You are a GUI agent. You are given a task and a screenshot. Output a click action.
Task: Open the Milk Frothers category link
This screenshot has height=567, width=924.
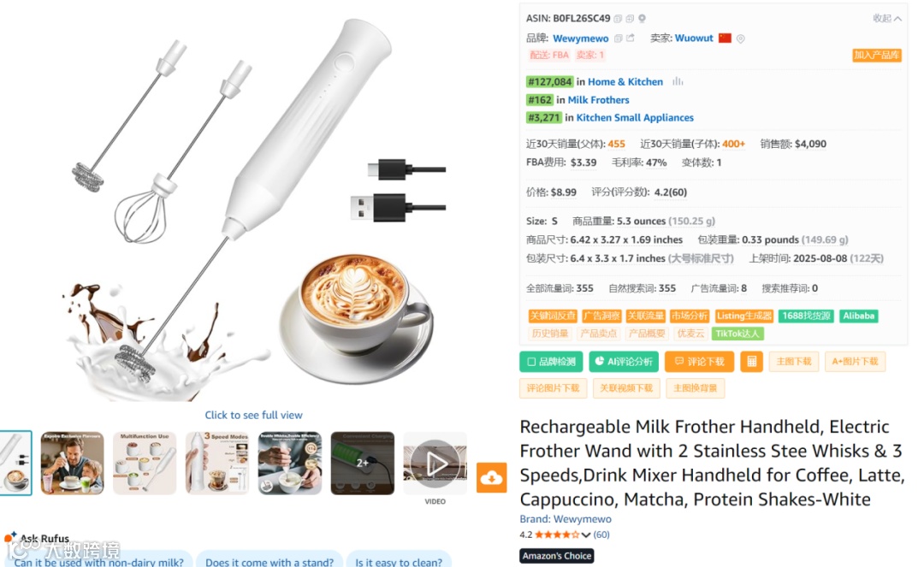pos(598,99)
